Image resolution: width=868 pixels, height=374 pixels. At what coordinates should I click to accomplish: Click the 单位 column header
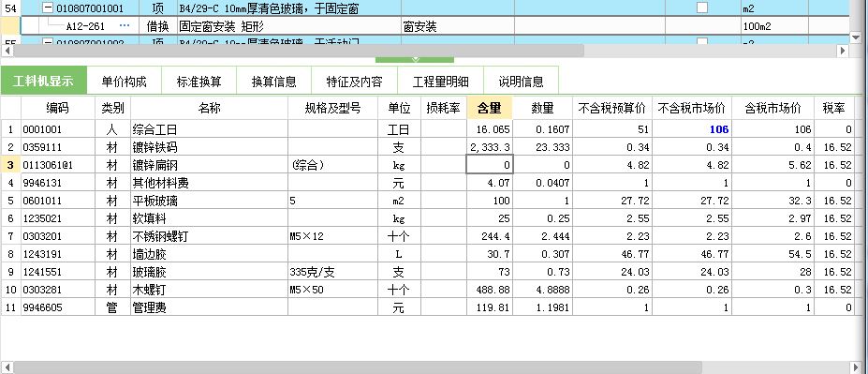tap(399, 109)
